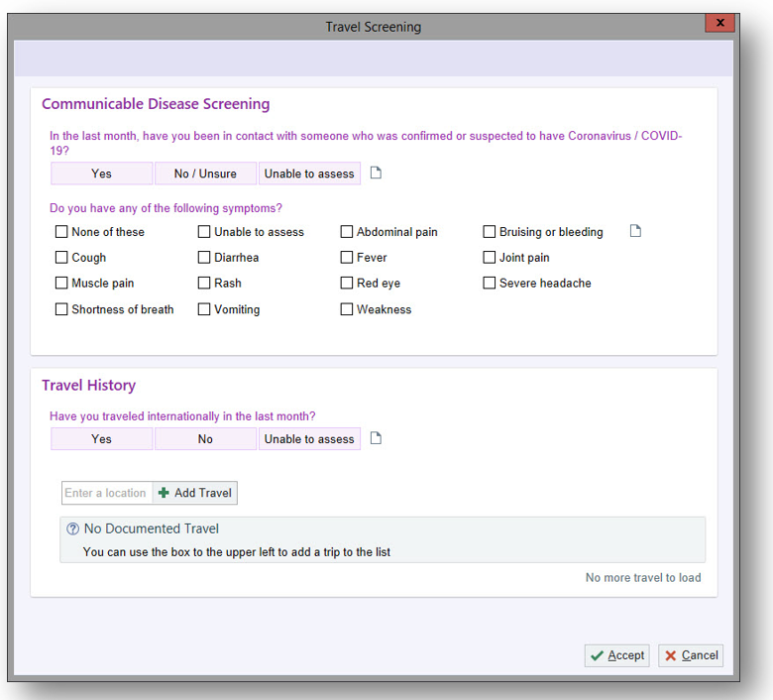This screenshot has height=700, width=773.
Task: Close the Travel Screening window
Action: point(720,22)
